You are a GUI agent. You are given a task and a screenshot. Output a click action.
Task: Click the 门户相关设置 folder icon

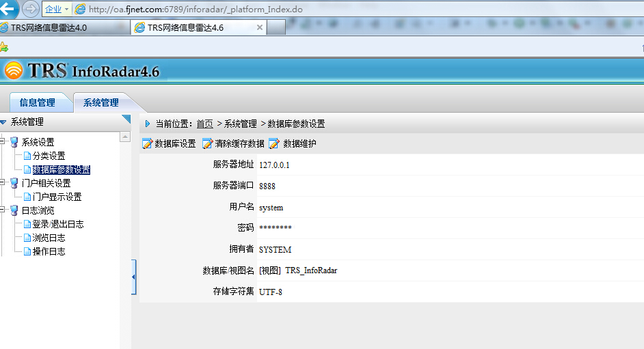(14, 183)
